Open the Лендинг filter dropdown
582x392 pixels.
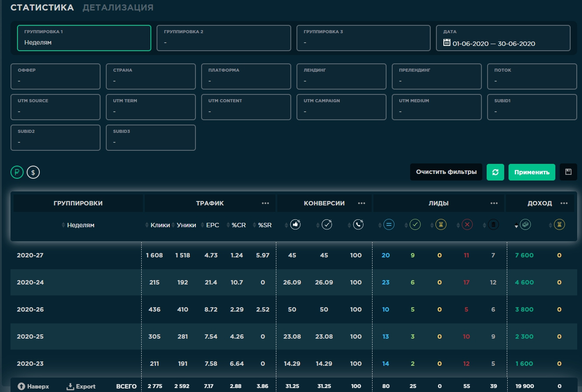tap(342, 76)
